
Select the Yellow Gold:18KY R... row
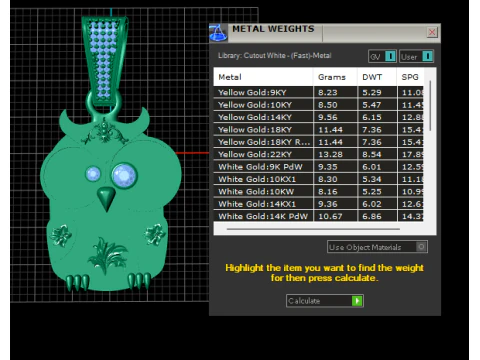tap(319, 142)
